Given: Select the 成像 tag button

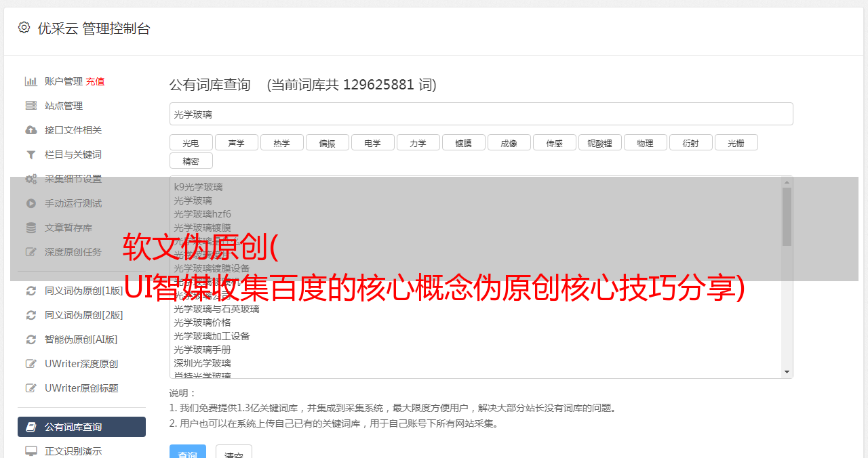Looking at the screenshot, I should tap(509, 143).
